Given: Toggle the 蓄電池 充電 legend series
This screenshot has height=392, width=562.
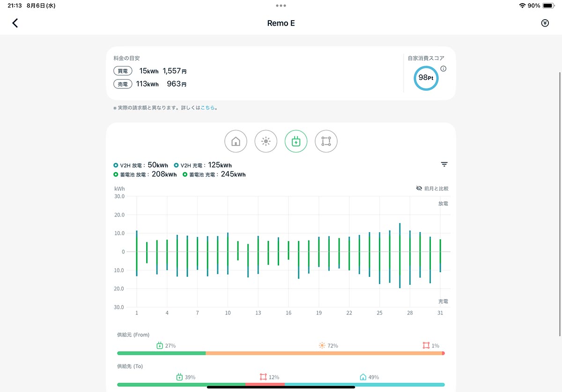Looking at the screenshot, I should click(214, 174).
